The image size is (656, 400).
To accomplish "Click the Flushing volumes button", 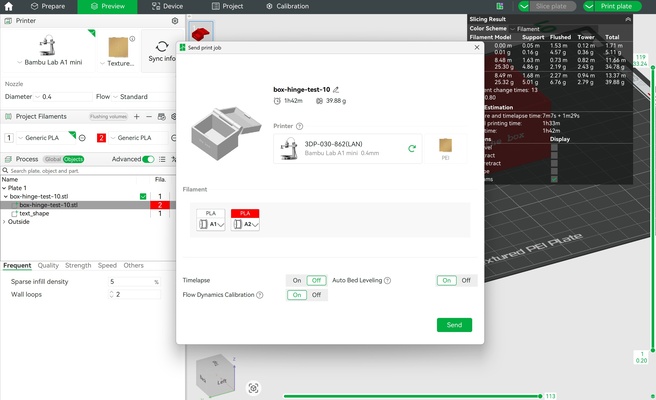I will 108,117.
